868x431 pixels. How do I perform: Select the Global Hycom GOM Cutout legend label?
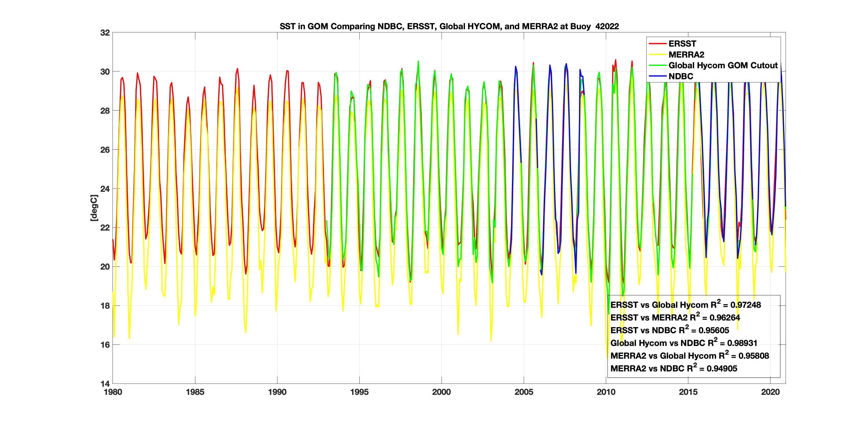723,65
